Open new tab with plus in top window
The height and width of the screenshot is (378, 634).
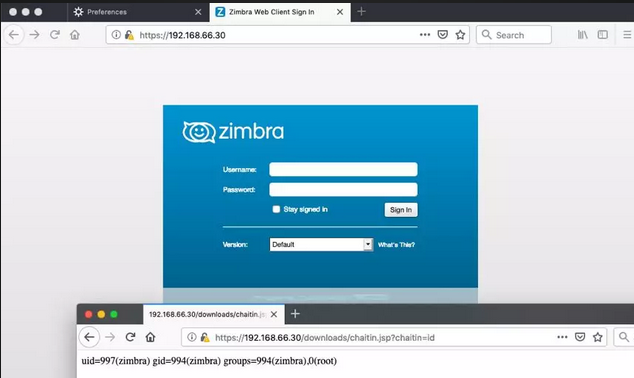[361, 12]
